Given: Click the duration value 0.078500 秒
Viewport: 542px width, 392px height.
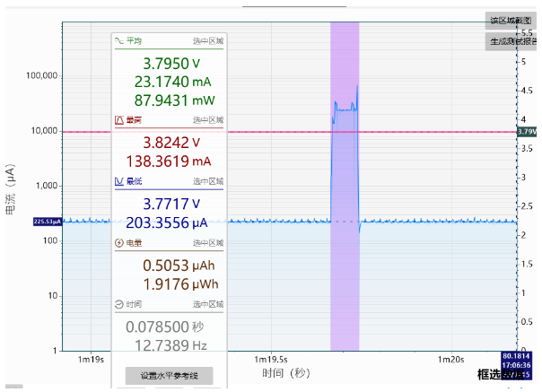Looking at the screenshot, I should click(165, 327).
